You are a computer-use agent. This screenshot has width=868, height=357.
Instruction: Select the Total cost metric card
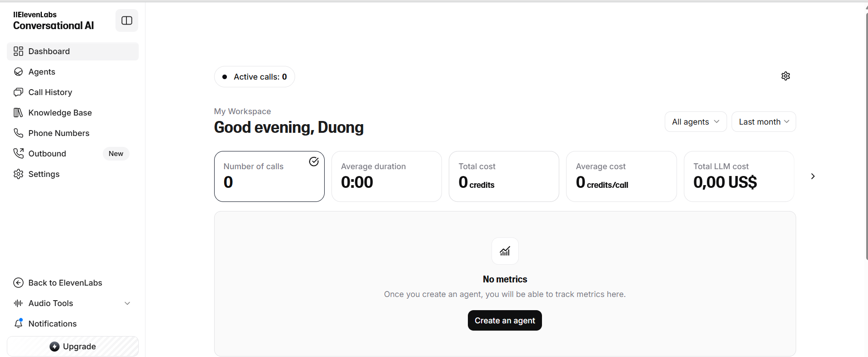504,176
